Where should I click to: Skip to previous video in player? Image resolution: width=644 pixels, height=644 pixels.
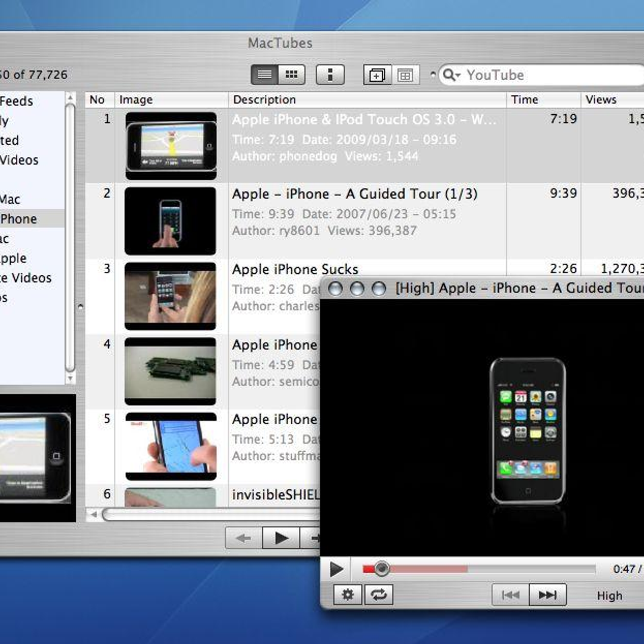coord(510,594)
